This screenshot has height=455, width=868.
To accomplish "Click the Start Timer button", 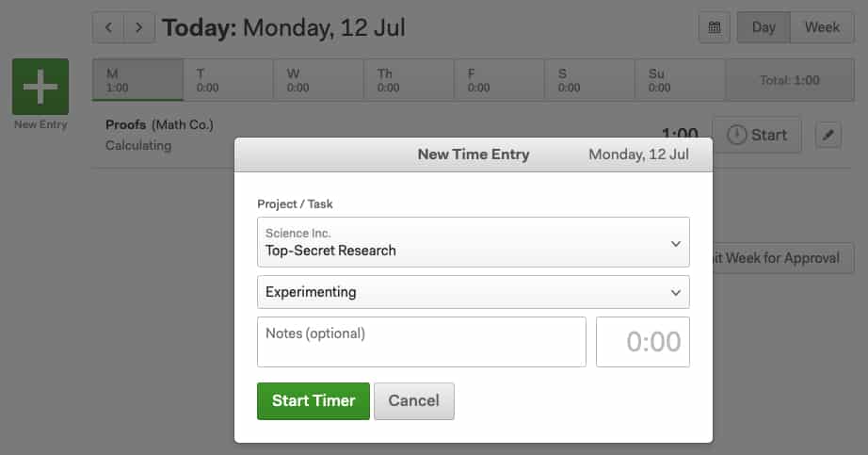I will tap(313, 400).
